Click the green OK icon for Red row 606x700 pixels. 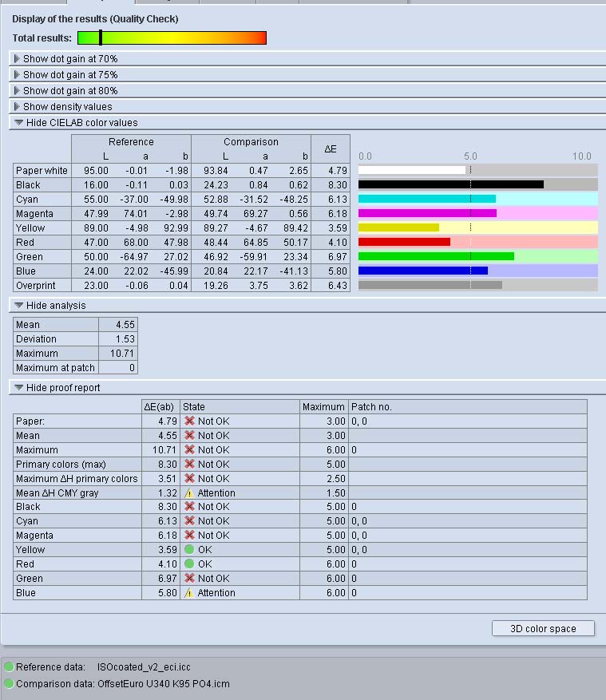click(x=189, y=564)
